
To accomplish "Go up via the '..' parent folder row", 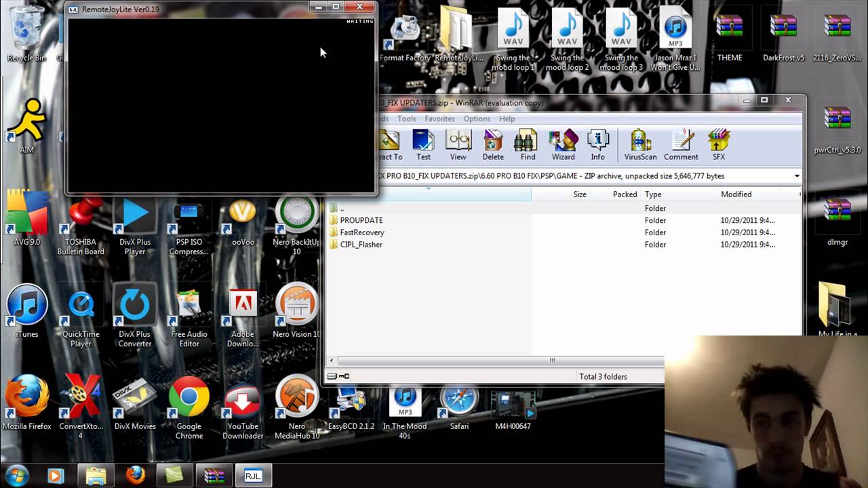I will coord(564,208).
